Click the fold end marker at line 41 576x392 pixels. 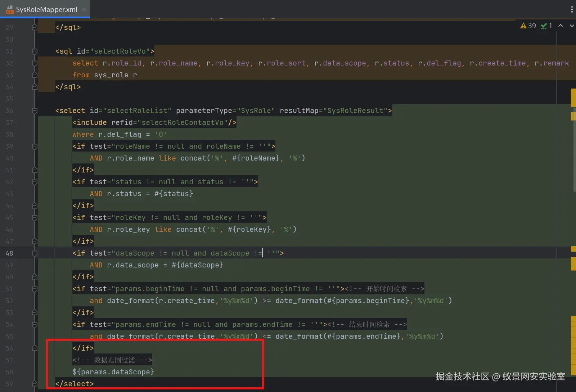pos(35,170)
